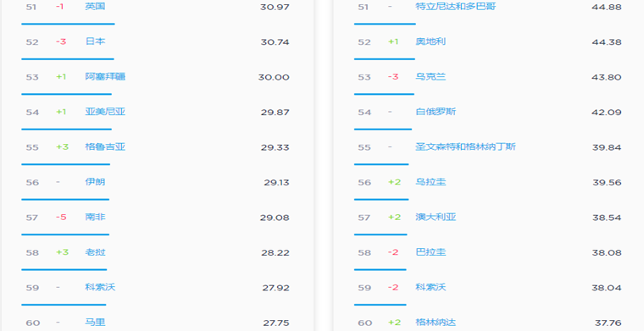Click the 乌拉圭 link

point(430,182)
